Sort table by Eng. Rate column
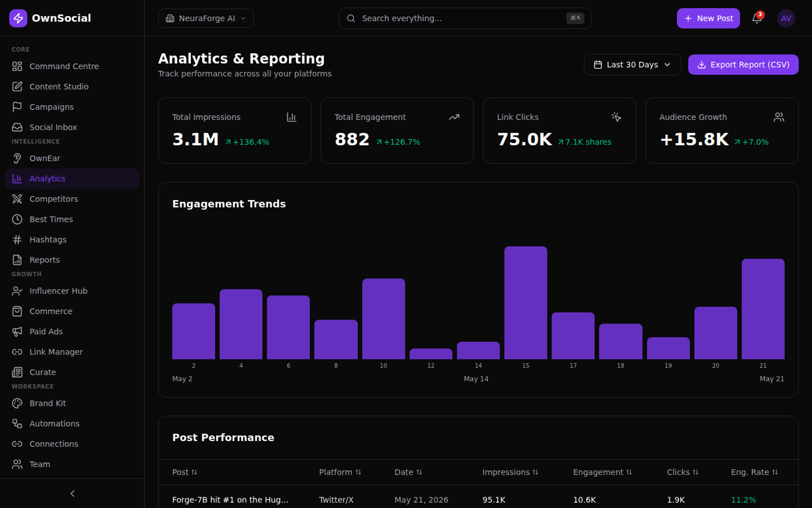This screenshot has width=812, height=508. coord(755,472)
